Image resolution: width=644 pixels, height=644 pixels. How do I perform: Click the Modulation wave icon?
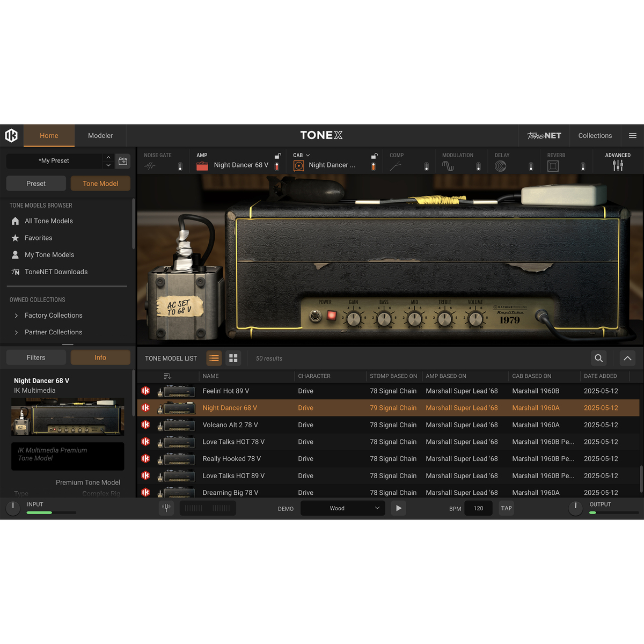pos(448,166)
